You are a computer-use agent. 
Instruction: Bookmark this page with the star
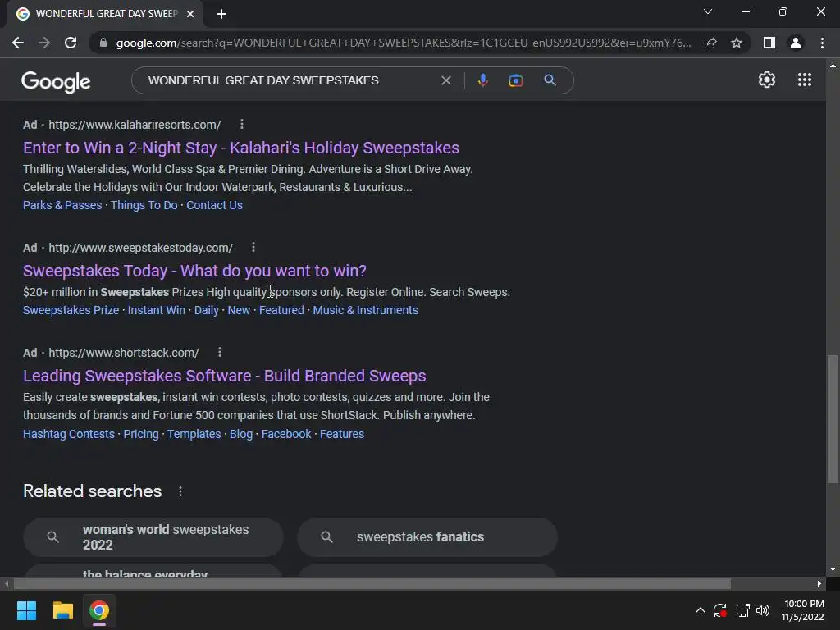737,43
